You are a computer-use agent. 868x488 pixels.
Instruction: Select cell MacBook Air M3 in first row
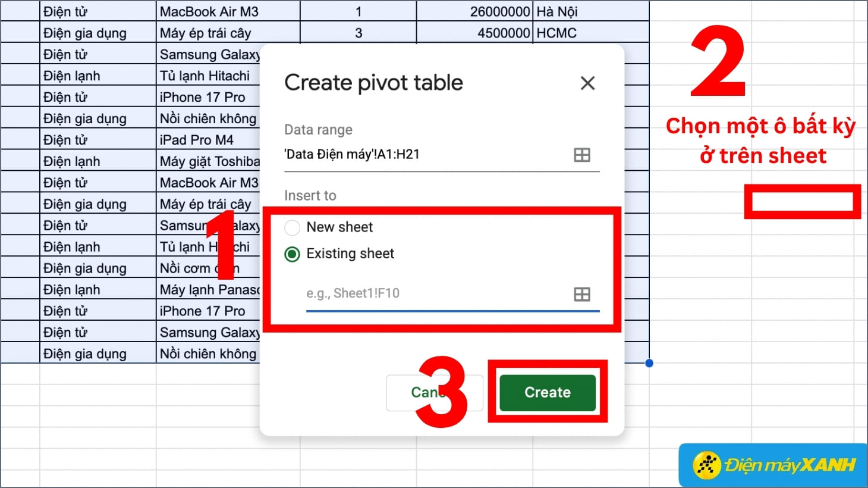coord(228,11)
